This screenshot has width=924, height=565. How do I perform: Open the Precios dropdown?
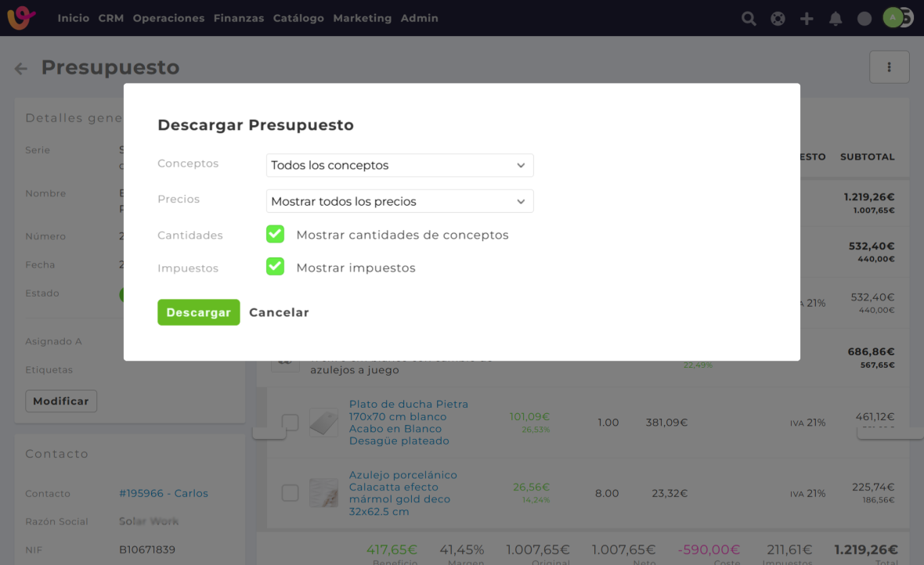point(399,201)
